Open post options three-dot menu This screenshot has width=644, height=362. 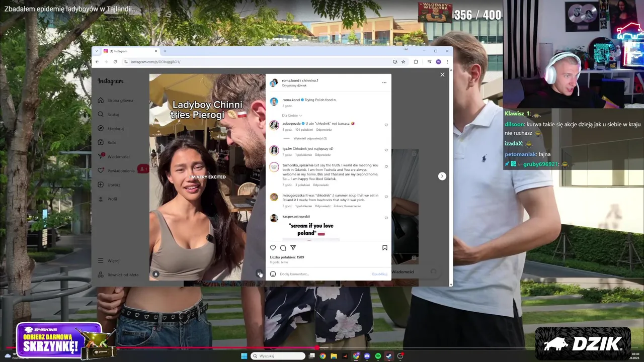tap(384, 82)
